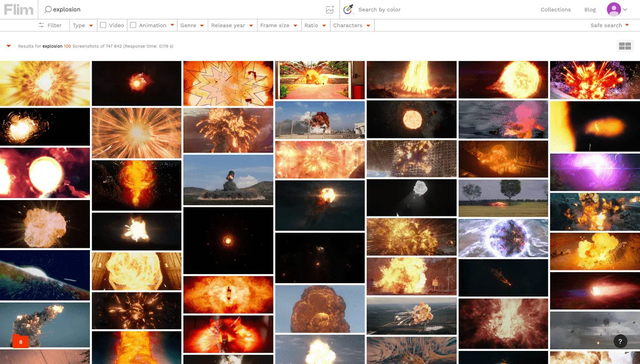
Task: Open the aerial flat landscape explosion thumbnail
Action: coord(411,316)
